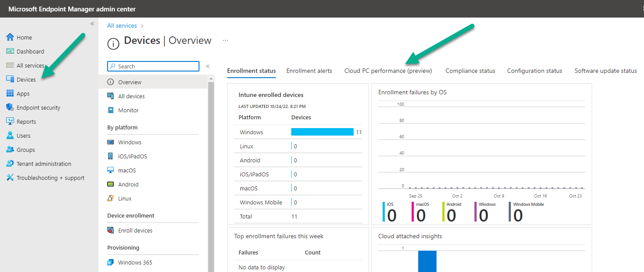
Task: Open the Configuration status tab
Action: click(x=535, y=71)
